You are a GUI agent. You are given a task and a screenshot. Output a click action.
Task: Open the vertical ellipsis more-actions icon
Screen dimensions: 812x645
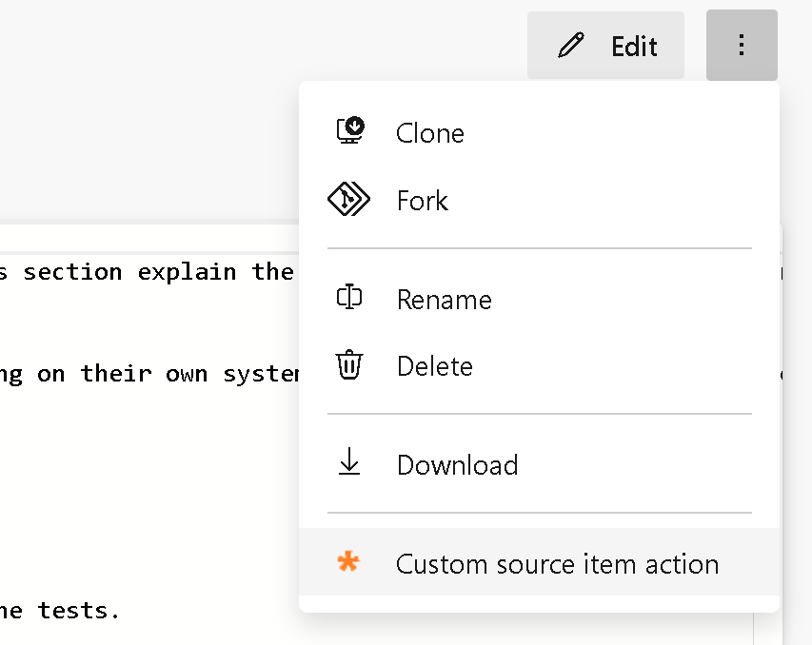click(x=742, y=45)
